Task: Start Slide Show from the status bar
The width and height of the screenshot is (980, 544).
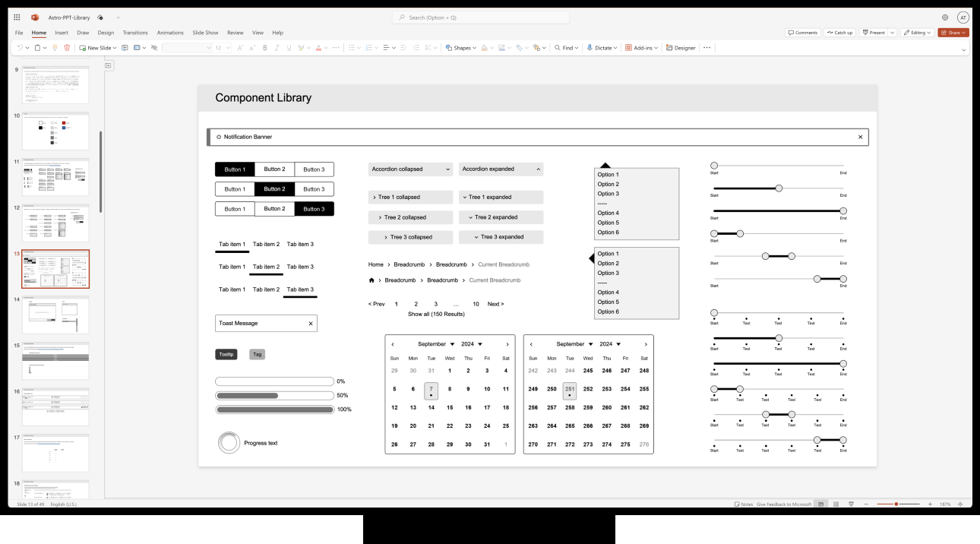Action: [x=851, y=504]
